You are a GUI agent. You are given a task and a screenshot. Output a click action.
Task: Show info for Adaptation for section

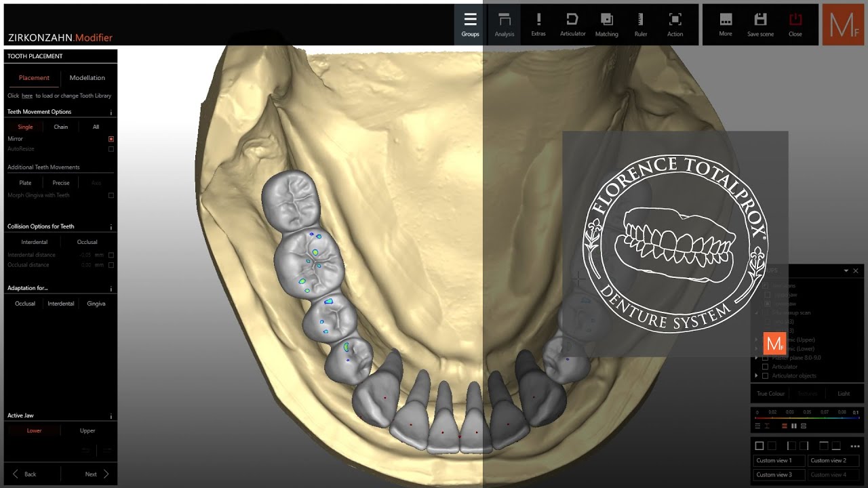pyautogui.click(x=111, y=289)
